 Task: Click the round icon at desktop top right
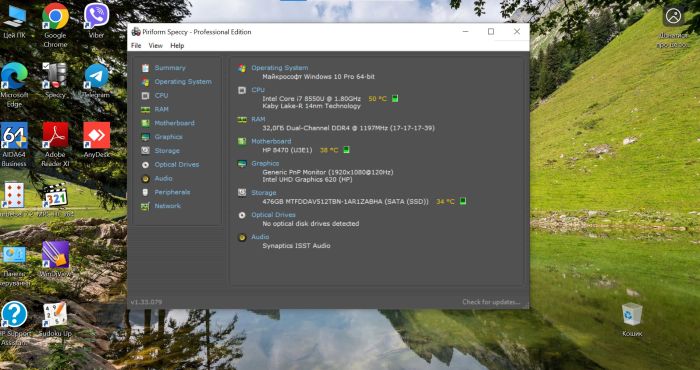[673, 17]
